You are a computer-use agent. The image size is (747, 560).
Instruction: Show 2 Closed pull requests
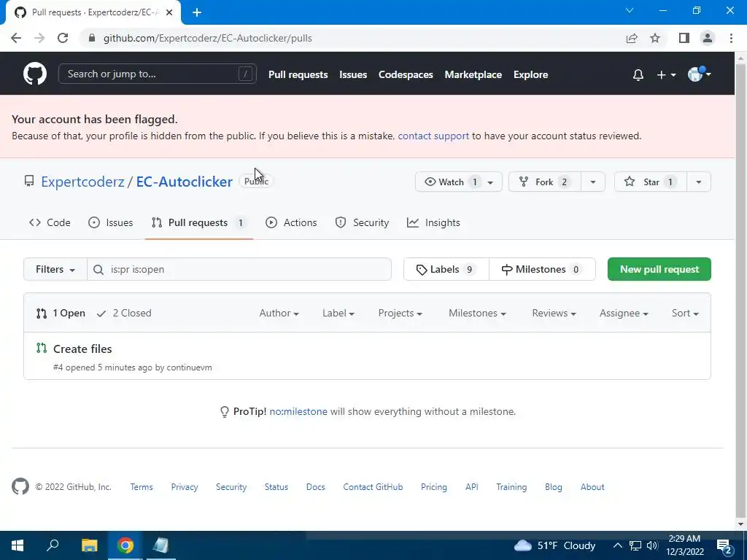[124, 313]
